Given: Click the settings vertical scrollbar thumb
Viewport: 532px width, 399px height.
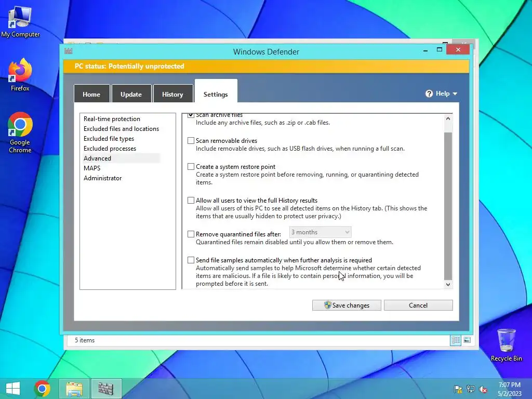Looking at the screenshot, I should point(448,206).
